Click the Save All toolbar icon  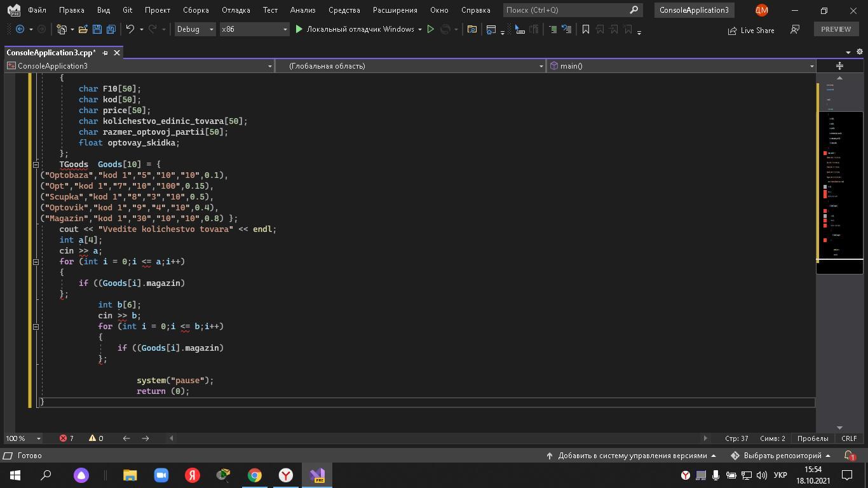[x=111, y=29]
